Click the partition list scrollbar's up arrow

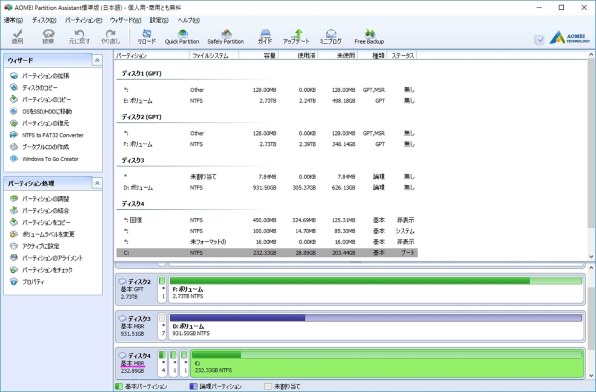(x=591, y=56)
